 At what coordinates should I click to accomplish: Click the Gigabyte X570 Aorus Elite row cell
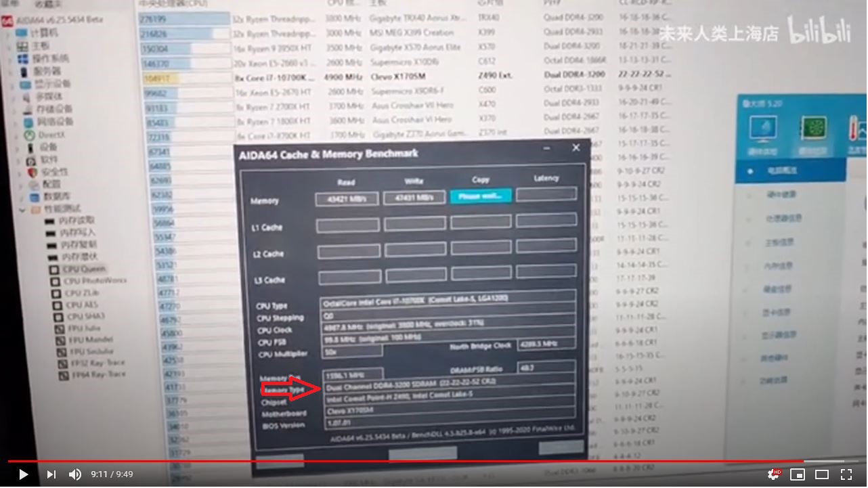[x=416, y=47]
